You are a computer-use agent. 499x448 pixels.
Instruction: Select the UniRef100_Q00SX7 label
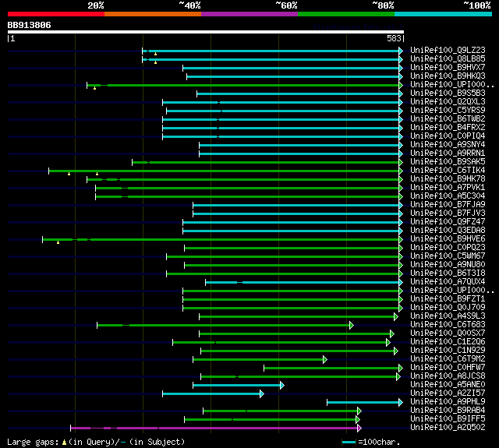pos(448,333)
